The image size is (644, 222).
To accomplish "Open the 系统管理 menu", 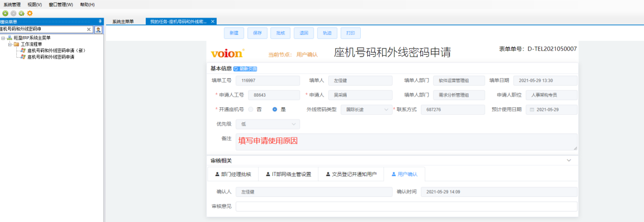I will tap(12, 5).
